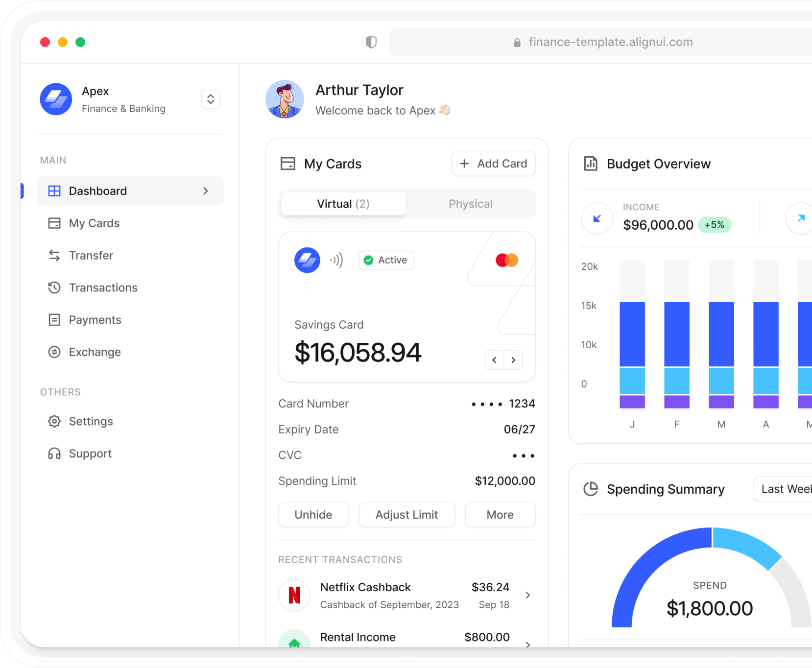This screenshot has width=812, height=668.
Task: Show the next card using right arrow
Action: (513, 360)
